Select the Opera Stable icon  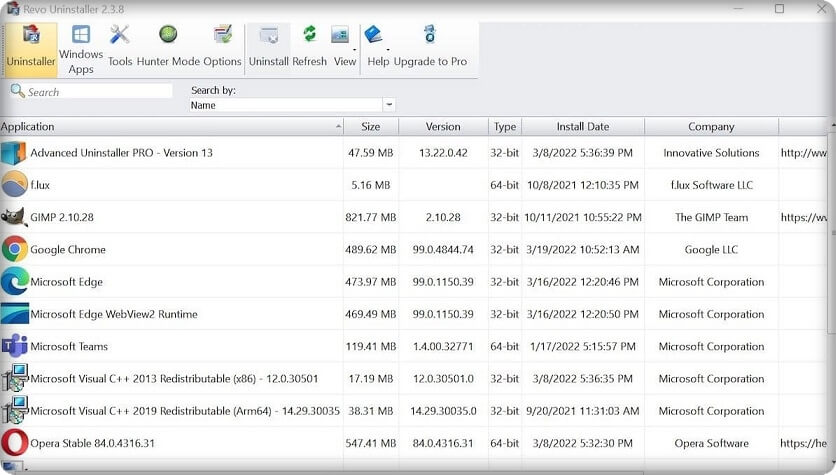pos(14,443)
